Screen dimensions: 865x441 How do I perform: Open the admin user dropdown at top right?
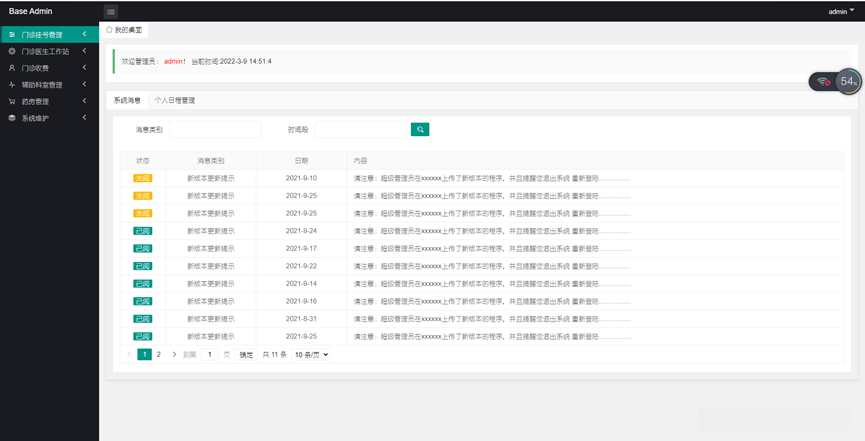pos(841,12)
